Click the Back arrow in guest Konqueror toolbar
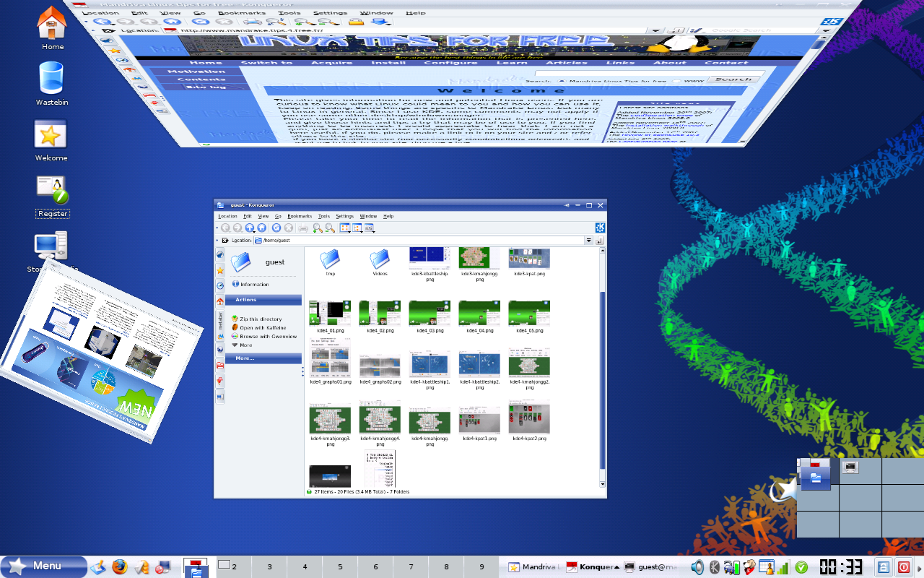 [225, 228]
